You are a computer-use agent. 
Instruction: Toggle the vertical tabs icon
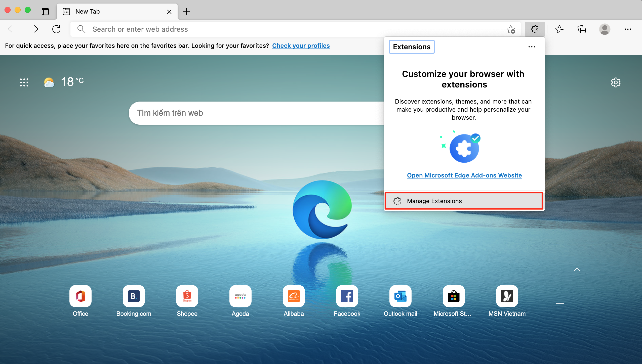tap(45, 11)
